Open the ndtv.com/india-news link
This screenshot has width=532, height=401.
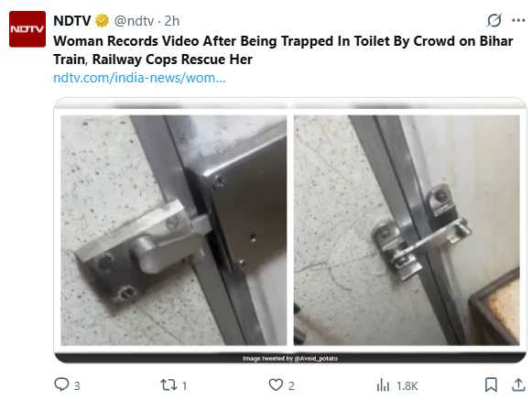pos(139,78)
